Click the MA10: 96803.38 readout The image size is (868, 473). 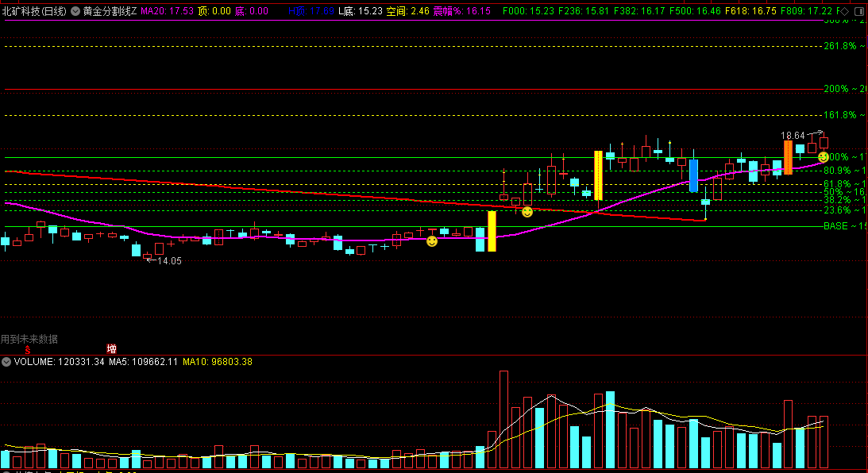[x=218, y=362]
